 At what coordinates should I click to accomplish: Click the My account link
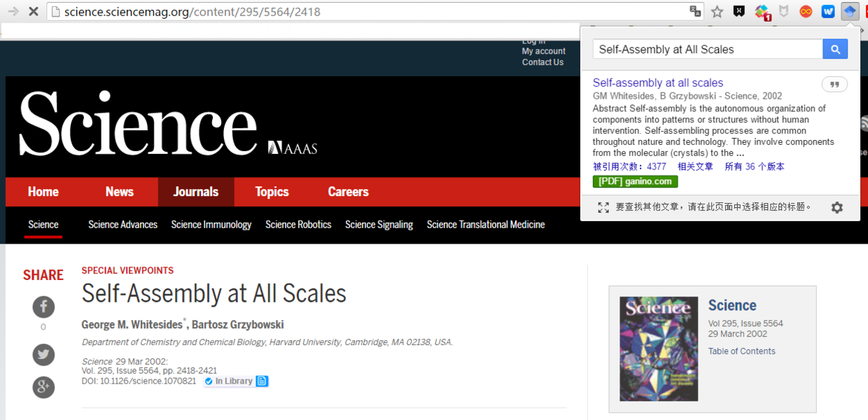click(544, 51)
